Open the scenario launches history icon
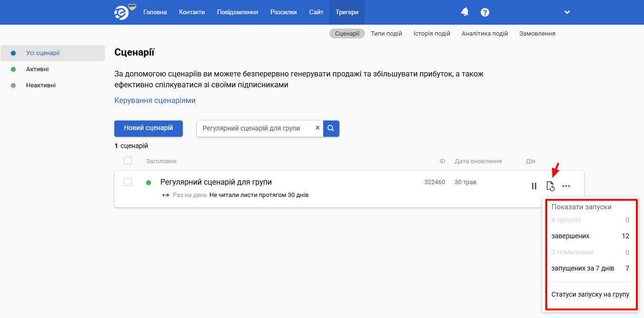 550,186
